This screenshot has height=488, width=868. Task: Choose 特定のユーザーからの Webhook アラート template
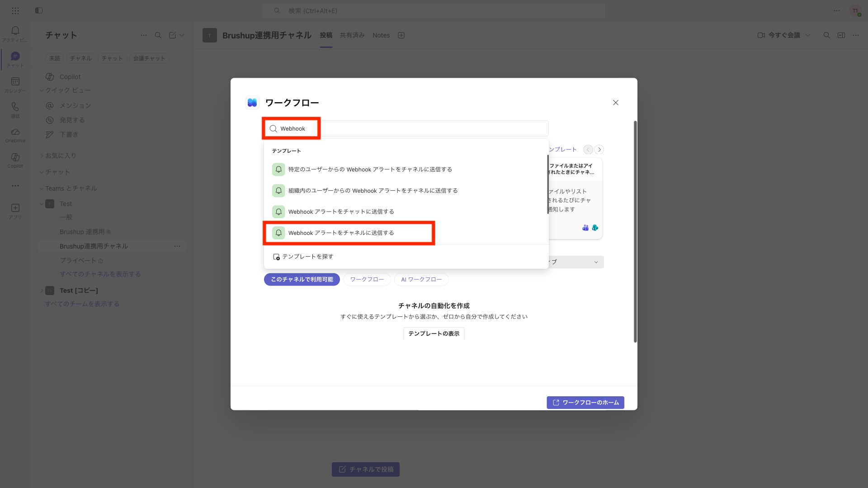(x=406, y=169)
